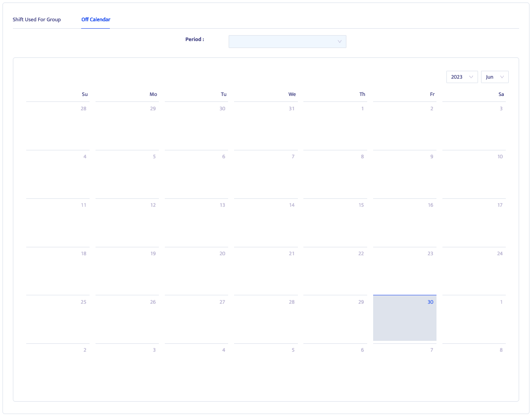
Task: Expand the Period dropdown chevron arrow
Action: 339,42
